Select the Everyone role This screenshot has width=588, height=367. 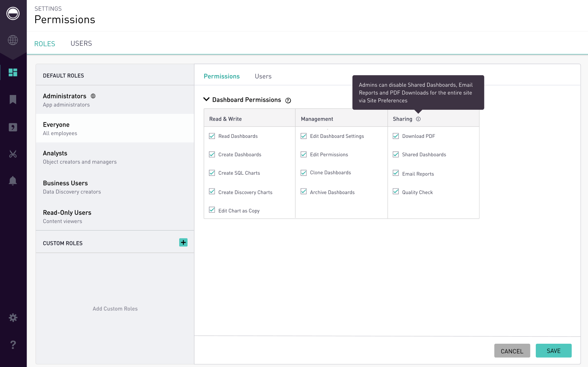click(115, 128)
